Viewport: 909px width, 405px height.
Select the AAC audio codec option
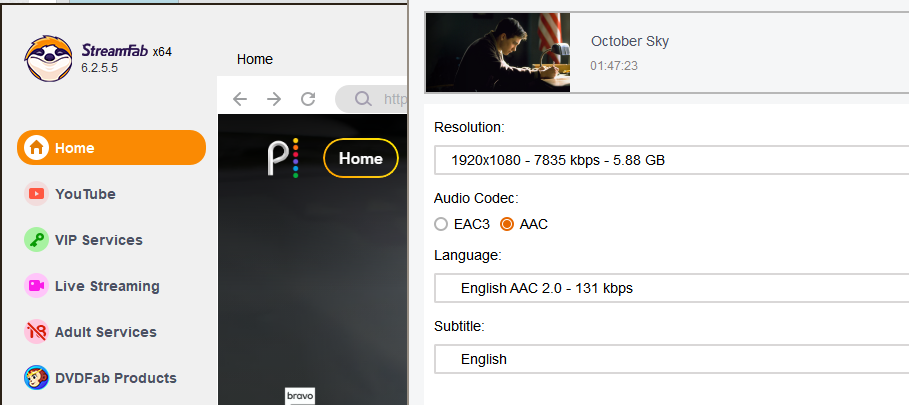(x=507, y=224)
